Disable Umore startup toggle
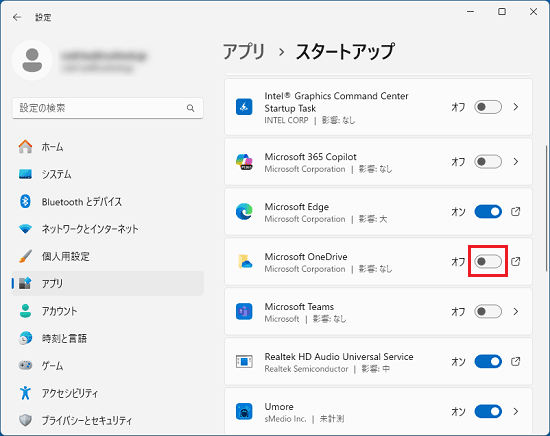The width and height of the screenshot is (550, 436). point(488,411)
